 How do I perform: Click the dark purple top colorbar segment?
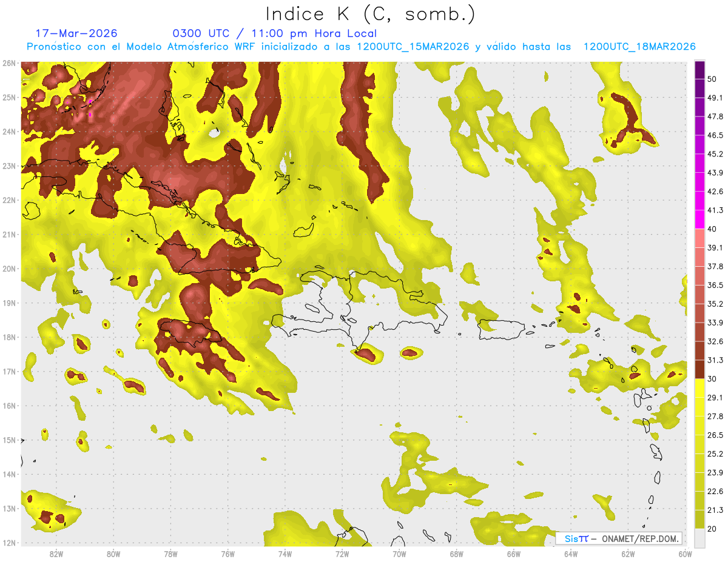click(x=699, y=70)
